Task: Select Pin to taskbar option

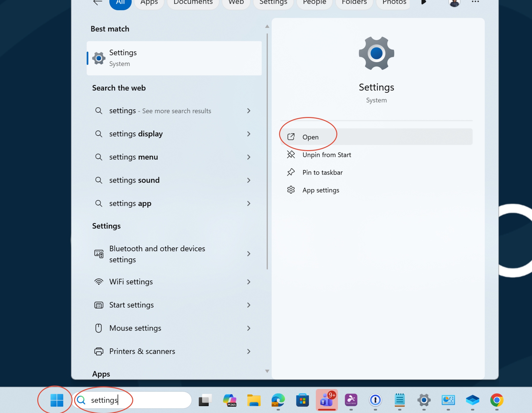Action: (322, 172)
